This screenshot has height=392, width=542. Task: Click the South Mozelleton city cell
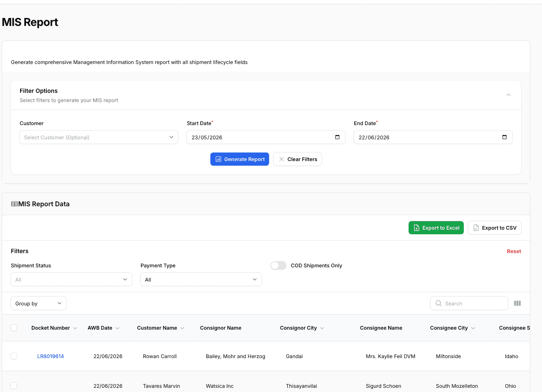(x=457, y=386)
